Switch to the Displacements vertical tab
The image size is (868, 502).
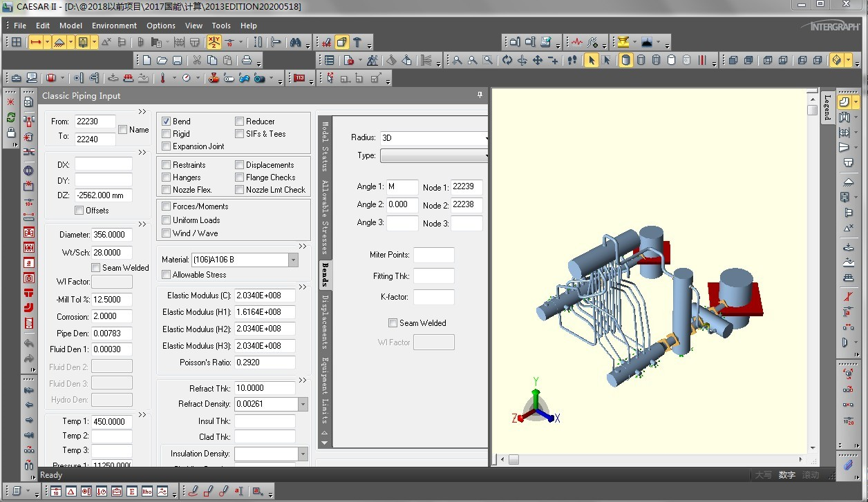[x=325, y=322]
